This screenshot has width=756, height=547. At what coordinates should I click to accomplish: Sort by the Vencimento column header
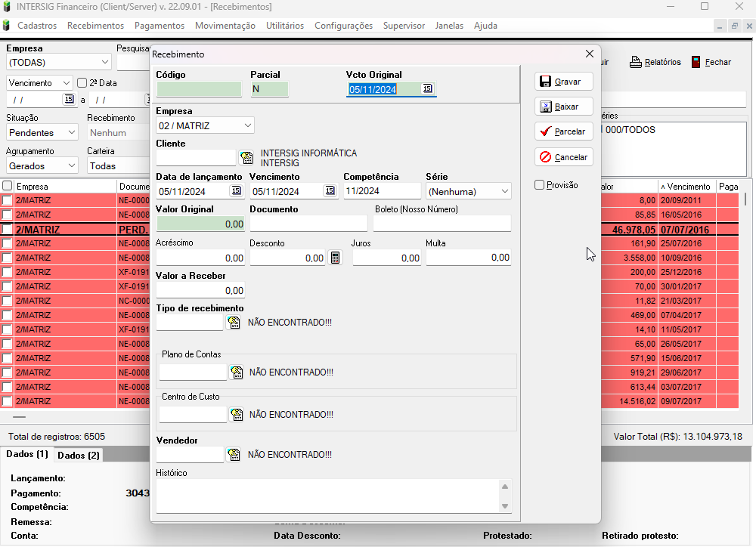(x=687, y=187)
